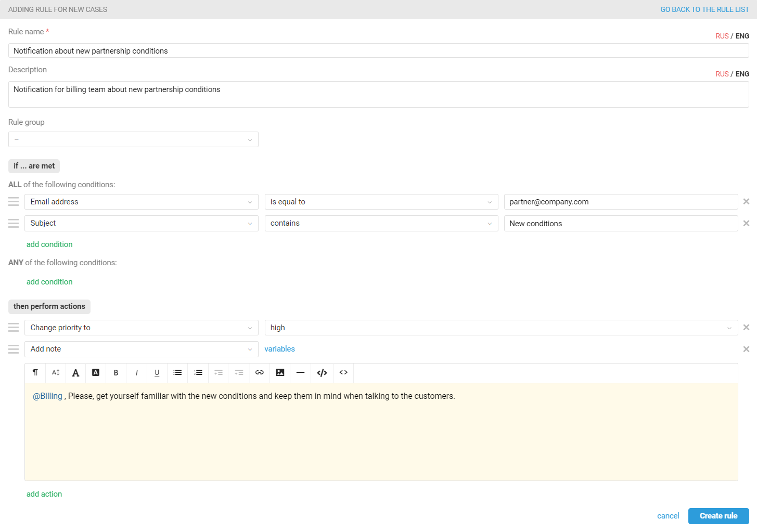Remove the Email address condition
The height and width of the screenshot is (532, 757).
coord(746,202)
